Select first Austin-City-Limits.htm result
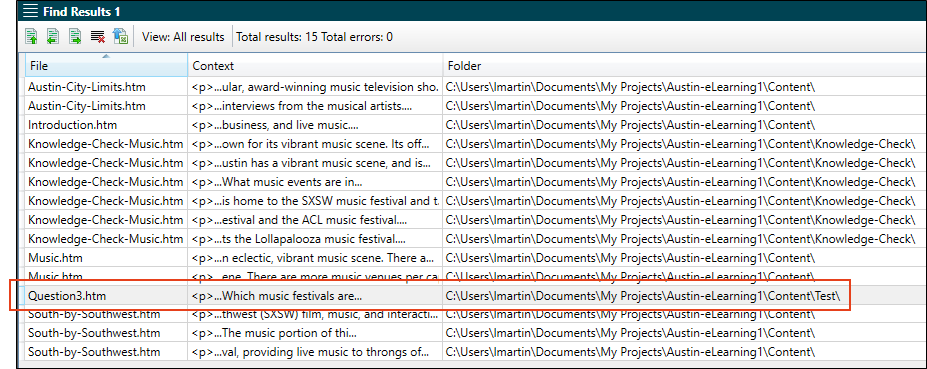This screenshot has width=927, height=369. 86,87
